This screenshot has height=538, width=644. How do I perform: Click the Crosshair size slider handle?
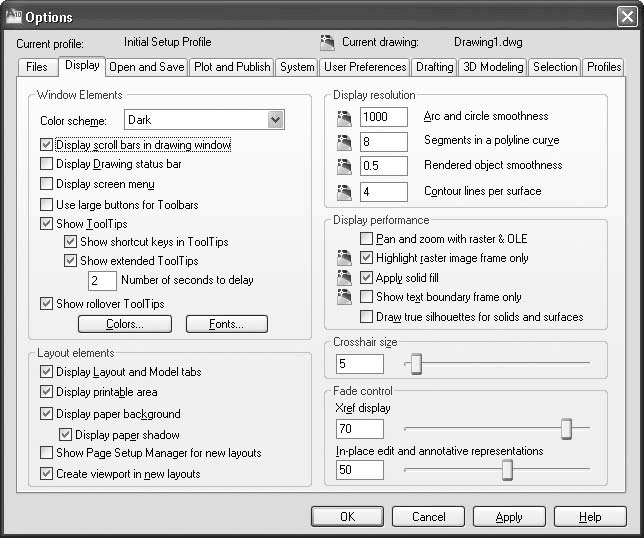(x=416, y=364)
